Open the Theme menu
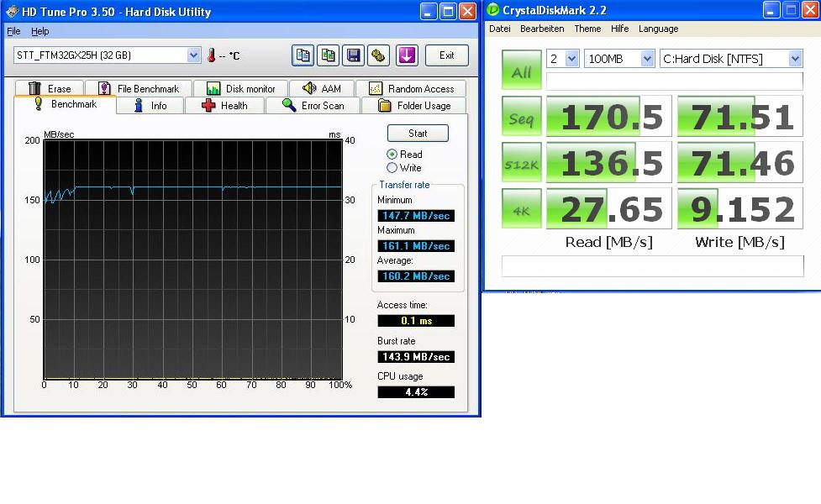 (x=587, y=29)
